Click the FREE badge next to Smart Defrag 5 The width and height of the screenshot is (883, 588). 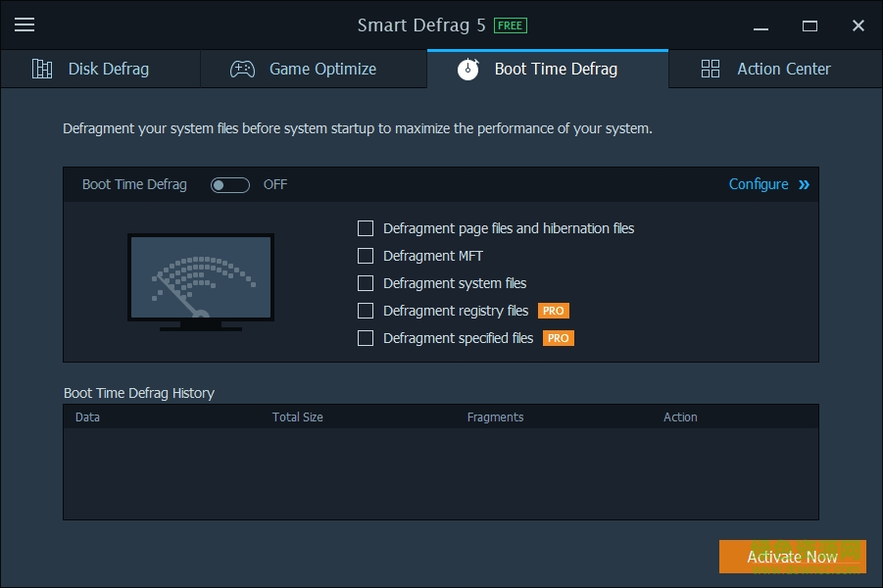(x=509, y=24)
